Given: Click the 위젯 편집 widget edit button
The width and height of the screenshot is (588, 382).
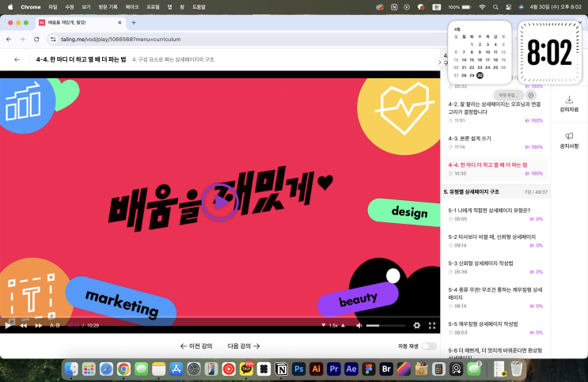Looking at the screenshot, I should coord(509,95).
